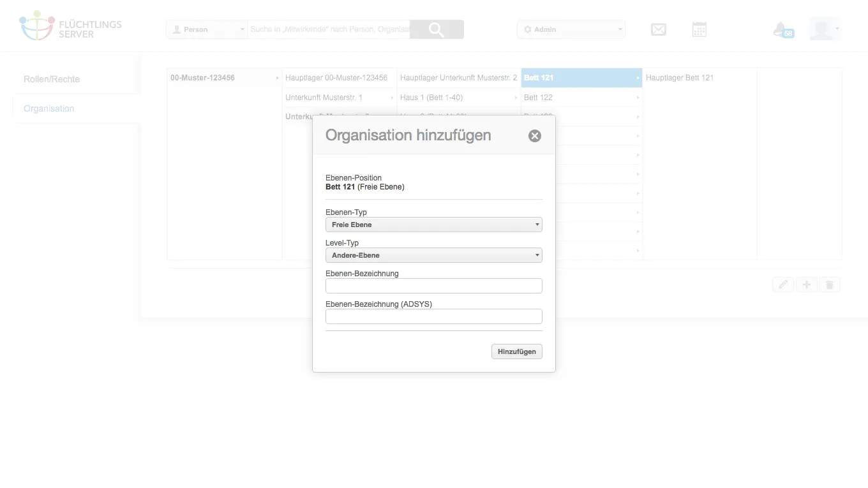Open the Person search type dropdown
This screenshot has height=488, width=868.
pos(207,29)
